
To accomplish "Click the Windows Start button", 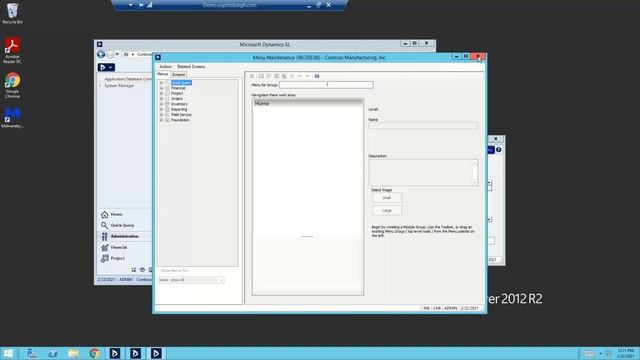I will tap(8, 353).
